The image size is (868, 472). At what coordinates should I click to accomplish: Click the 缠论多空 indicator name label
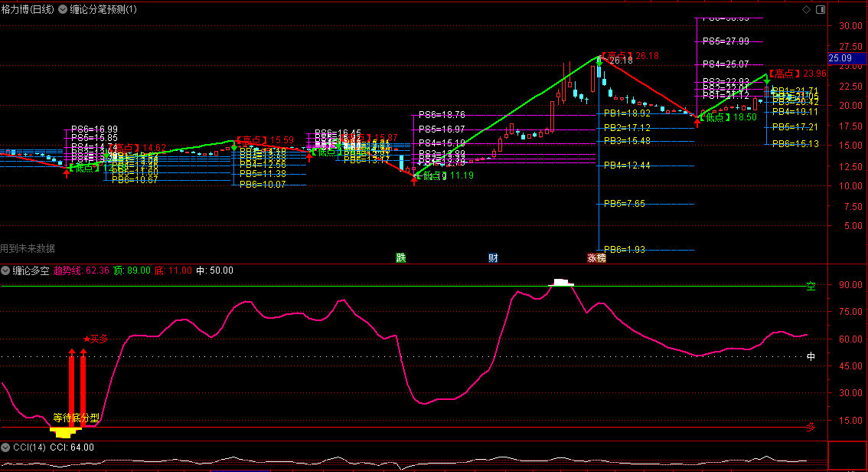tap(31, 270)
